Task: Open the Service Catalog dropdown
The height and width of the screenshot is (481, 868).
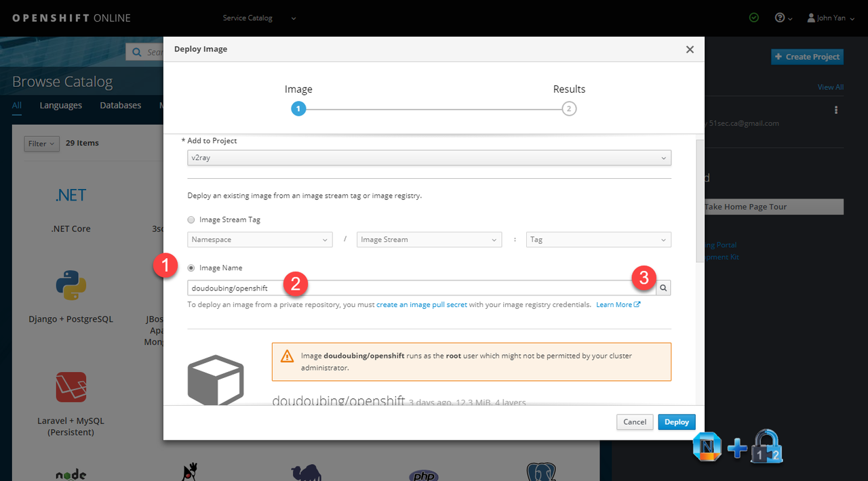Action: click(260, 18)
